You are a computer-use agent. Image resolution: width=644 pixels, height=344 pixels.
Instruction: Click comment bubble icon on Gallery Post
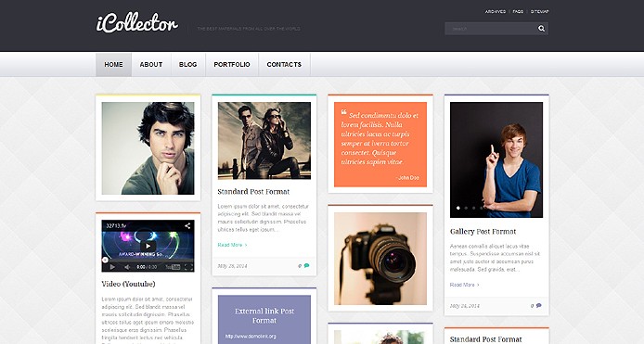[538, 305]
